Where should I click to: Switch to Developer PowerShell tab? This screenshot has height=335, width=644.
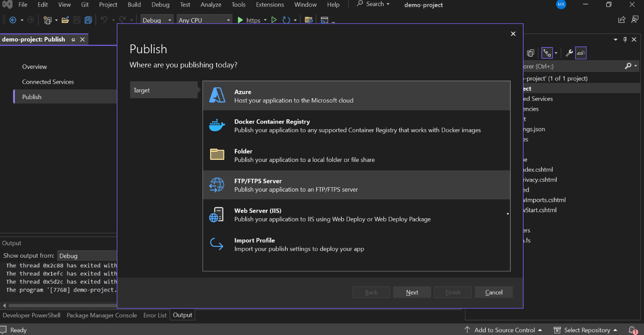pos(31,315)
